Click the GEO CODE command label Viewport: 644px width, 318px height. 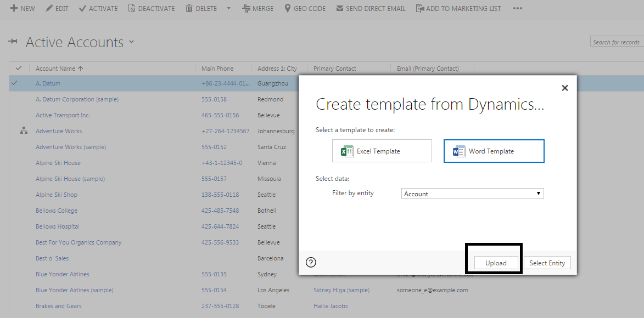tap(310, 9)
